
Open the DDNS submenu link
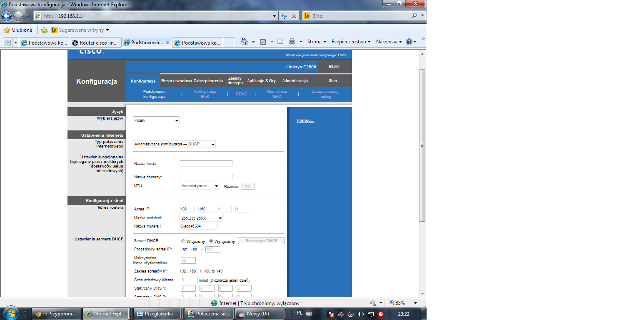241,94
